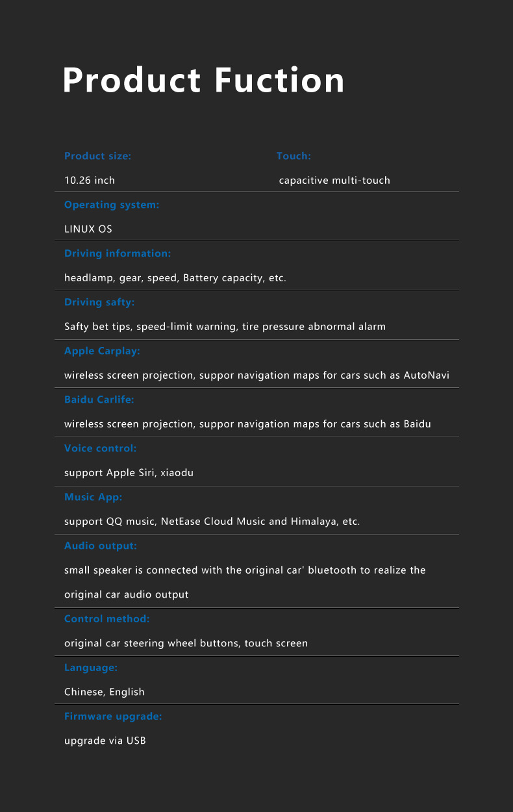
Task: Click the "Control method:" label
Action: tap(107, 618)
